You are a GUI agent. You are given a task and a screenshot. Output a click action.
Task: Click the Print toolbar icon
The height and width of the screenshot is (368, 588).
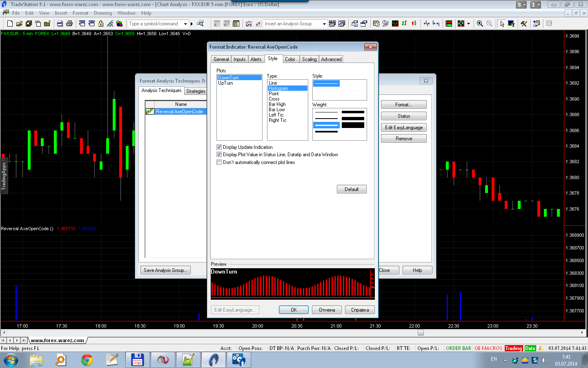click(69, 24)
